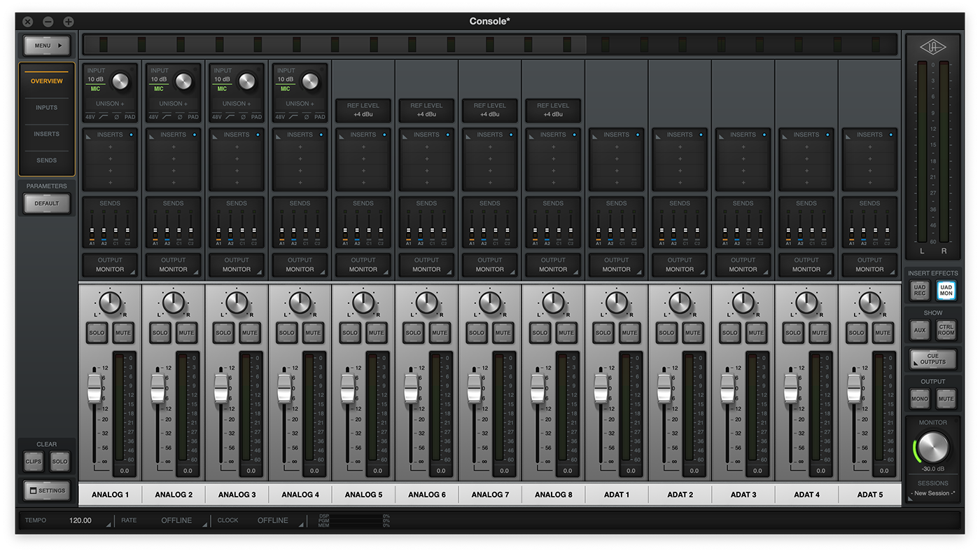Engage the PAD on Analog 3
This screenshot has width=980, height=552.
pos(256,117)
